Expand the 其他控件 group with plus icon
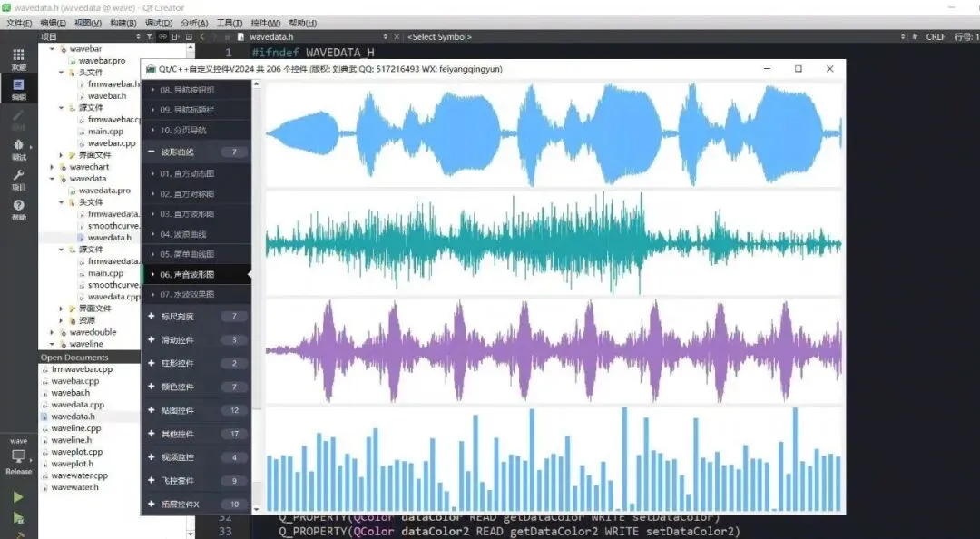Screen dimensions: 980x539 [x=152, y=434]
